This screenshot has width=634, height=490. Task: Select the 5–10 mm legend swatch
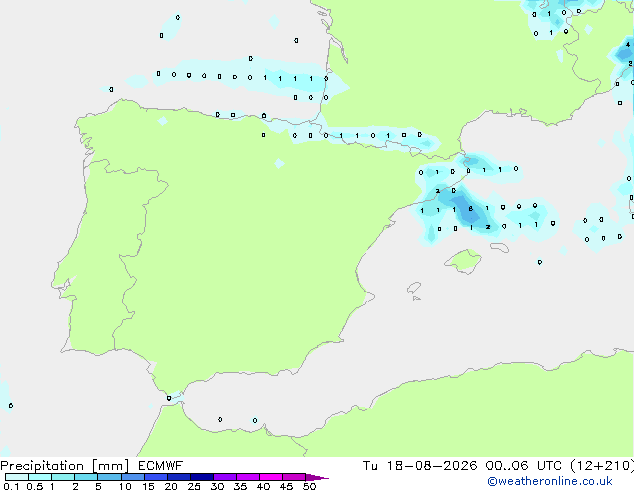coord(109,477)
